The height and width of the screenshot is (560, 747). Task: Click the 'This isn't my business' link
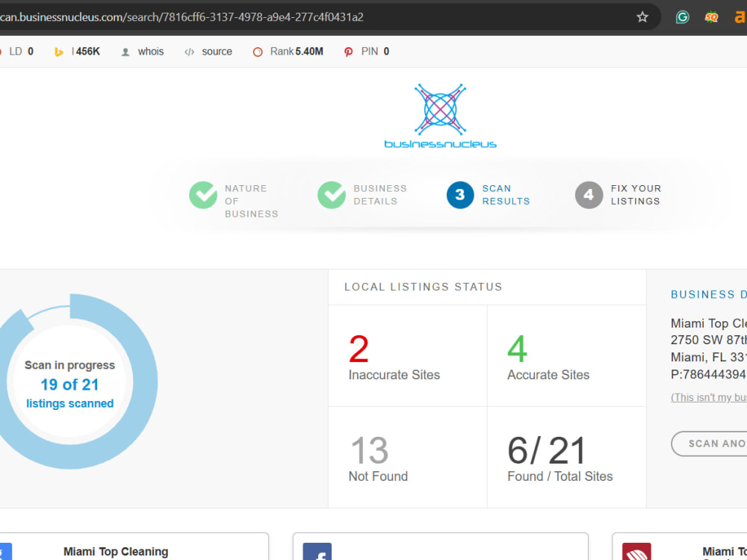pyautogui.click(x=708, y=397)
